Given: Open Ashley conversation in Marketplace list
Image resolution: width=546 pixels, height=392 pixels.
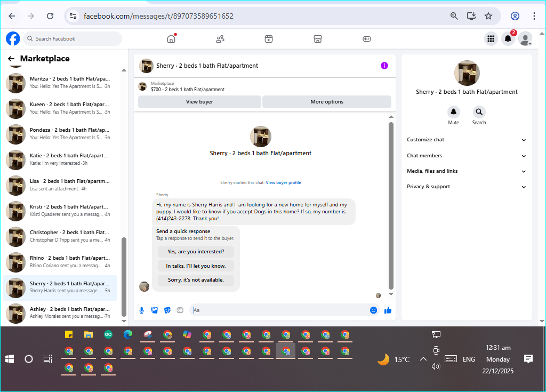Looking at the screenshot, I should point(60,313).
